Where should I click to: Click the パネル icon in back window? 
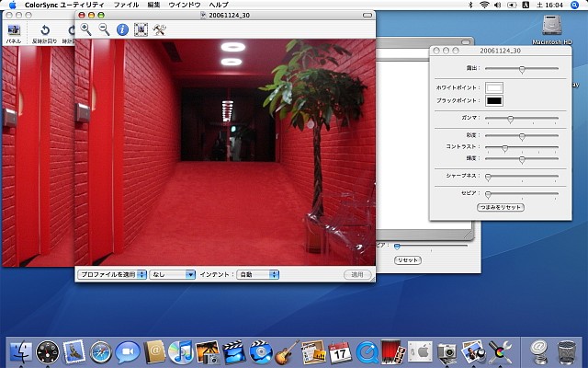click(x=14, y=31)
